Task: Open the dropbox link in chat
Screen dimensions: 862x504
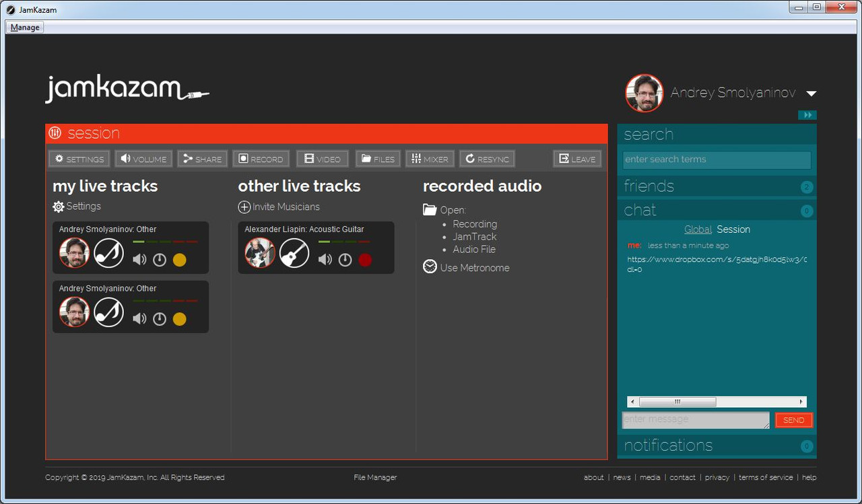Action: (x=717, y=264)
